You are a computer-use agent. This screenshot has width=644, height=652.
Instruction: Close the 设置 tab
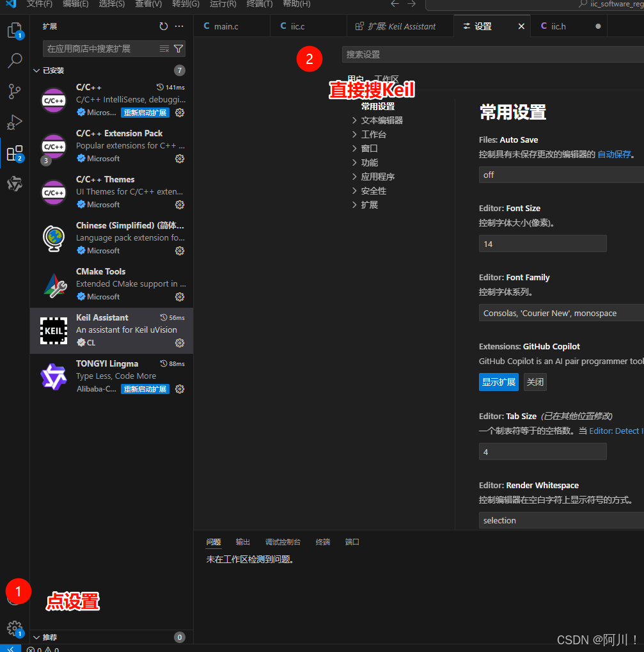(x=521, y=26)
